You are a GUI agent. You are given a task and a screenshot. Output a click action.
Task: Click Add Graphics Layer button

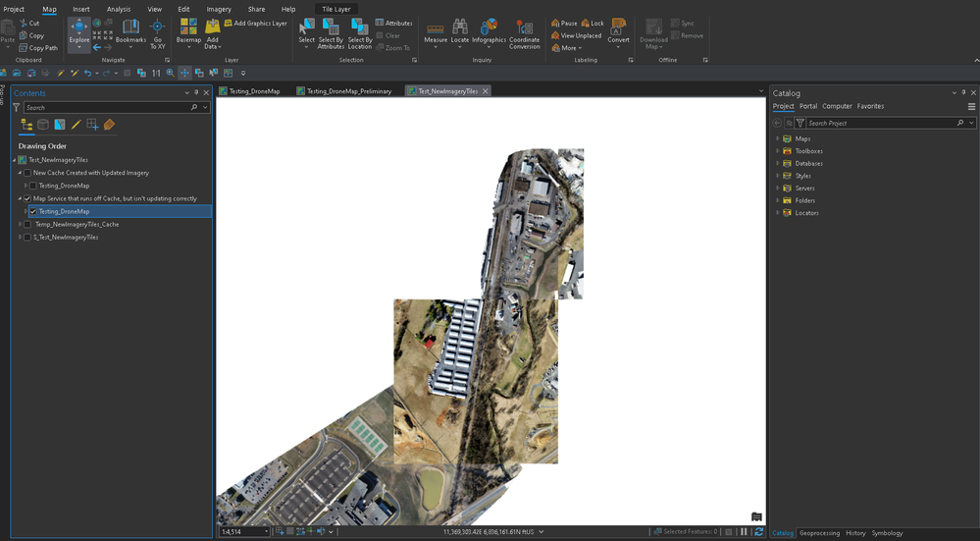255,24
